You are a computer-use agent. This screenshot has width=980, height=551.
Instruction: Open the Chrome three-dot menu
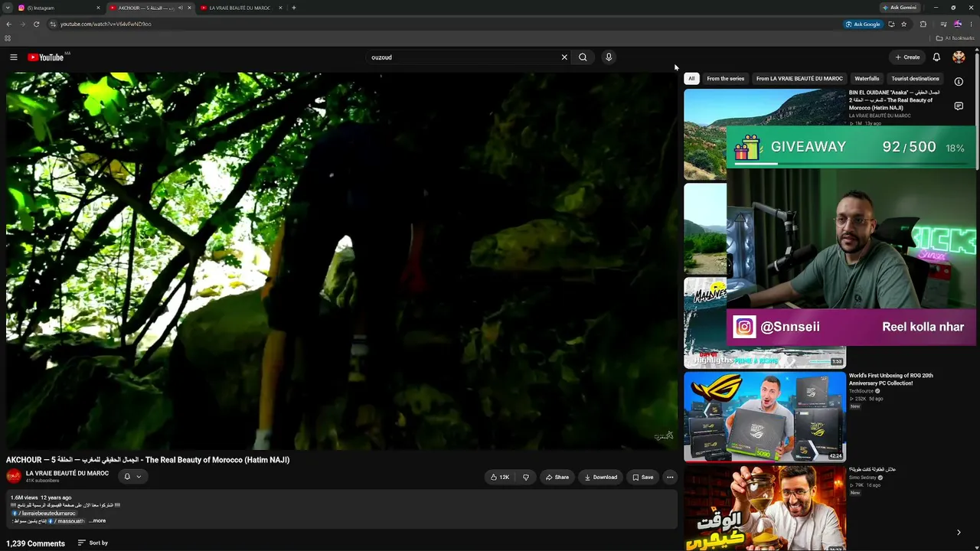tap(971, 24)
